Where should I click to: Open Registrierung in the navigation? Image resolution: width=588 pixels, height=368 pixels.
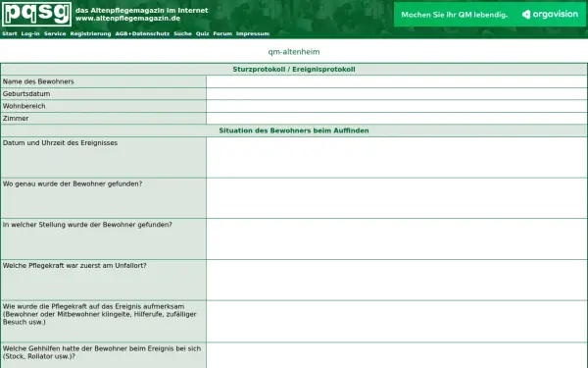coord(90,33)
